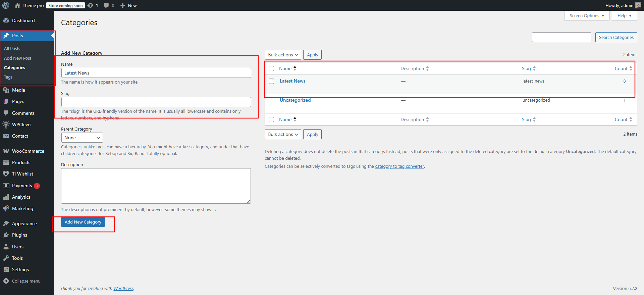Click the WooCommerce icon in sidebar
Screen dimensions: 644x295
tap(6, 151)
